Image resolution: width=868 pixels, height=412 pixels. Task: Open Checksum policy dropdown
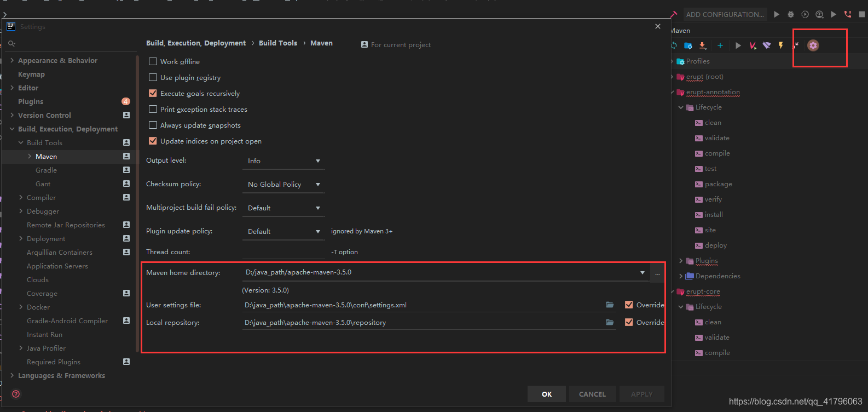(x=283, y=185)
